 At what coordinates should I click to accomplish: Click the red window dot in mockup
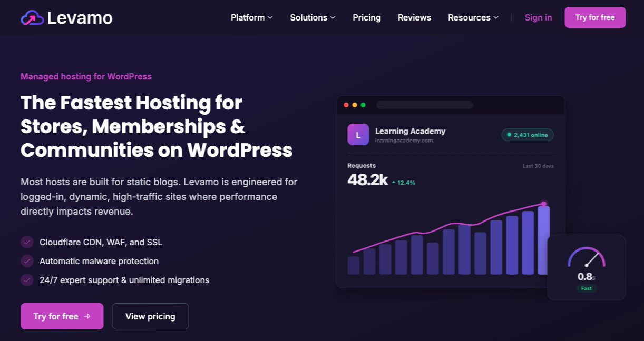click(346, 105)
